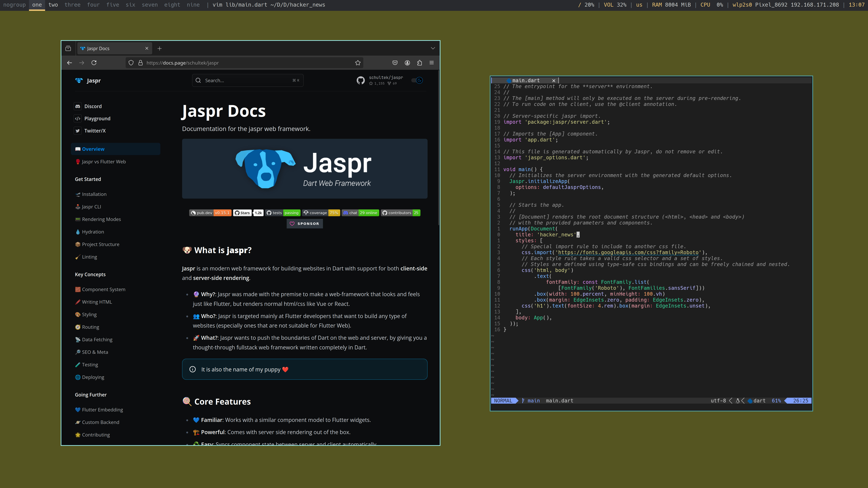
Task: Open the extensions puzzle icon
Action: point(419,63)
